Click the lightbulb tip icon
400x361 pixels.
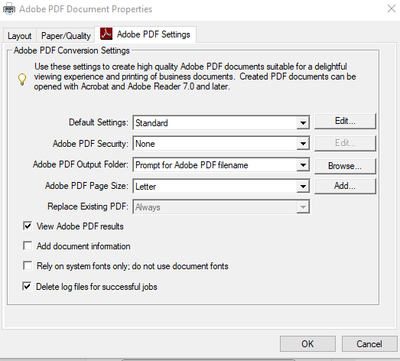point(22,79)
